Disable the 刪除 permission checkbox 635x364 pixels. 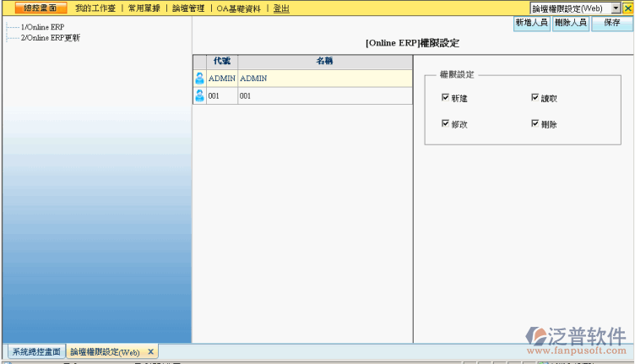click(535, 123)
